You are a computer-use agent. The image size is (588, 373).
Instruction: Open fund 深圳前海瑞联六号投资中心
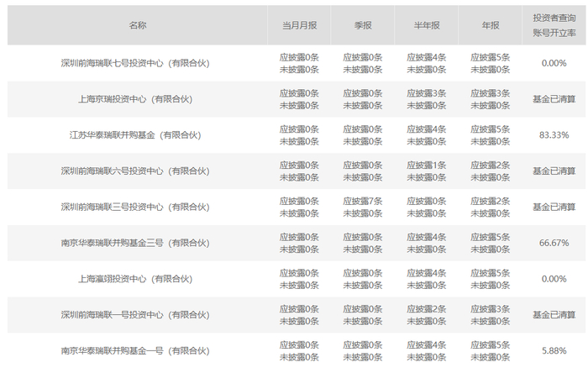(135, 171)
